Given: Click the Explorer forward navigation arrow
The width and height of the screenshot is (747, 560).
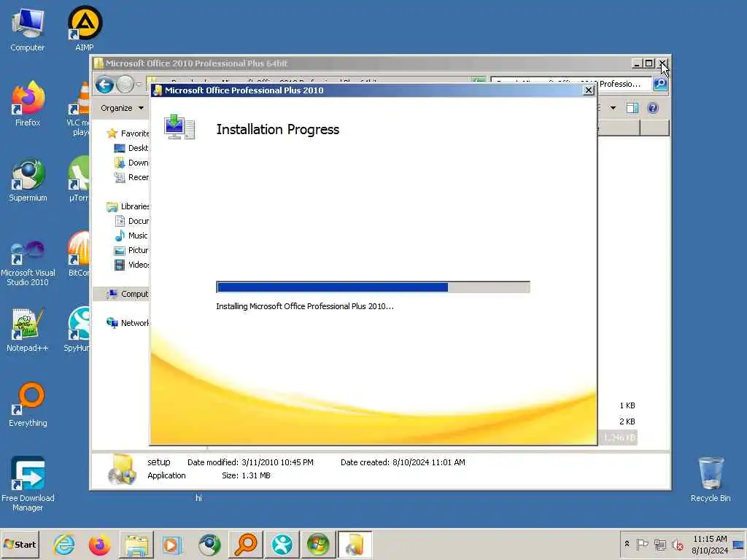Looking at the screenshot, I should 125,85.
